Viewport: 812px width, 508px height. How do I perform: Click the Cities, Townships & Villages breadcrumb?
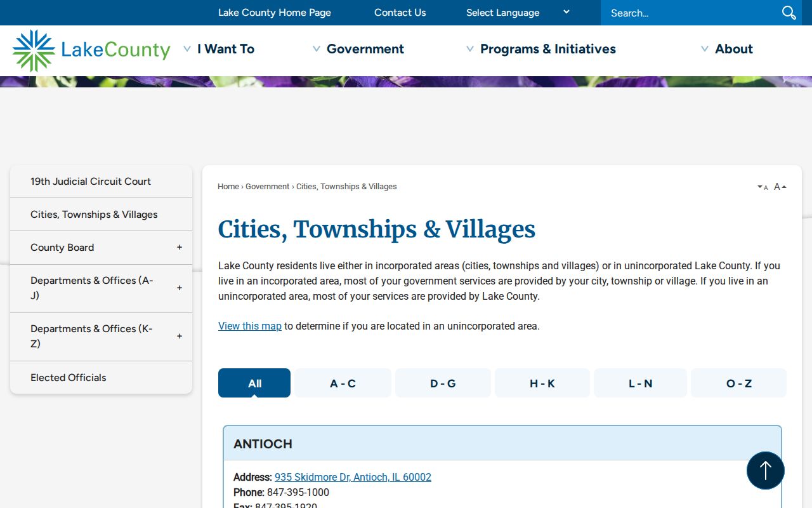pos(346,187)
